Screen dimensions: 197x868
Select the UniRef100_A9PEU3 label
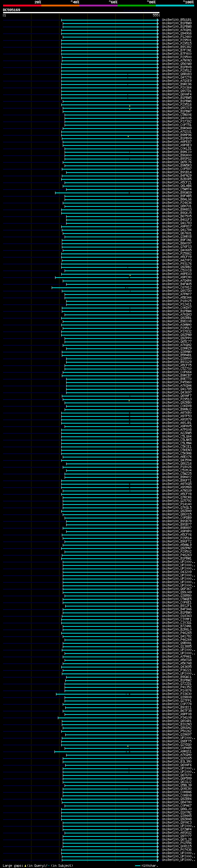pyautogui.click(x=176, y=274)
